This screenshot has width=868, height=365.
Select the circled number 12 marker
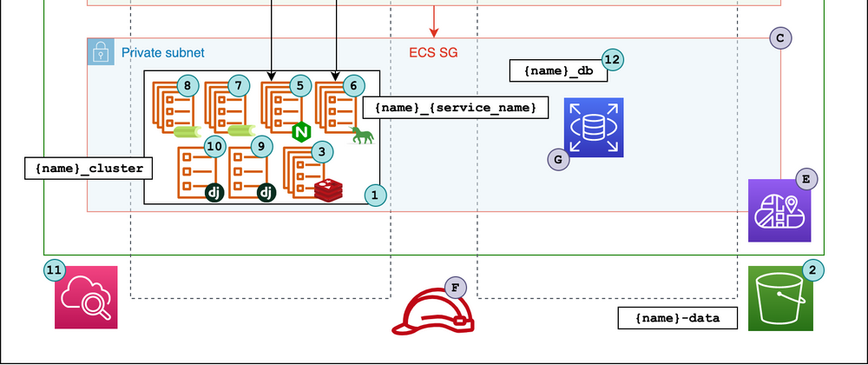tap(613, 60)
